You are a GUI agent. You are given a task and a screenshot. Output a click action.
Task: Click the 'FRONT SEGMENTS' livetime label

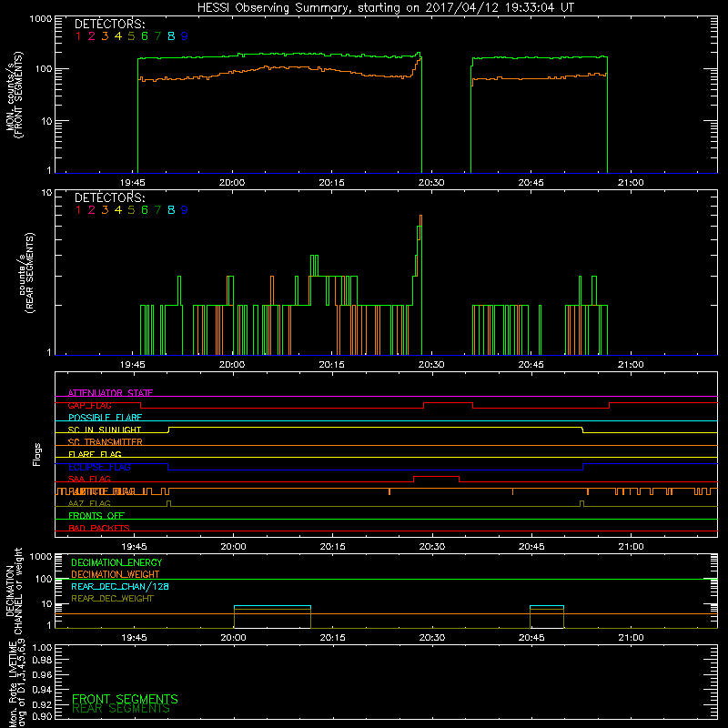125,699
